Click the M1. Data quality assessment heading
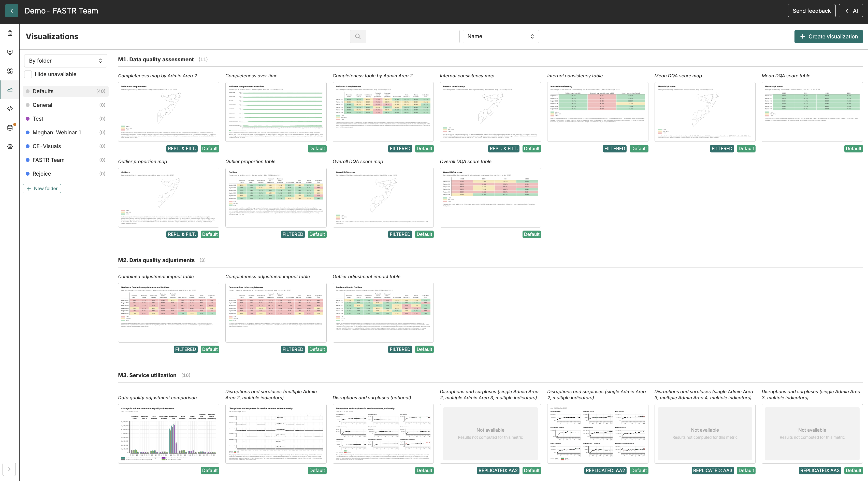 (x=156, y=59)
